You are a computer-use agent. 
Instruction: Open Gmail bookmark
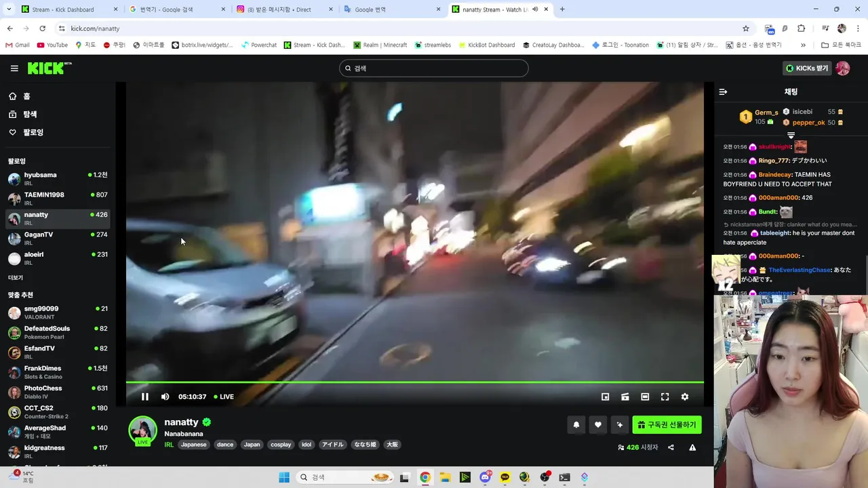(18, 45)
